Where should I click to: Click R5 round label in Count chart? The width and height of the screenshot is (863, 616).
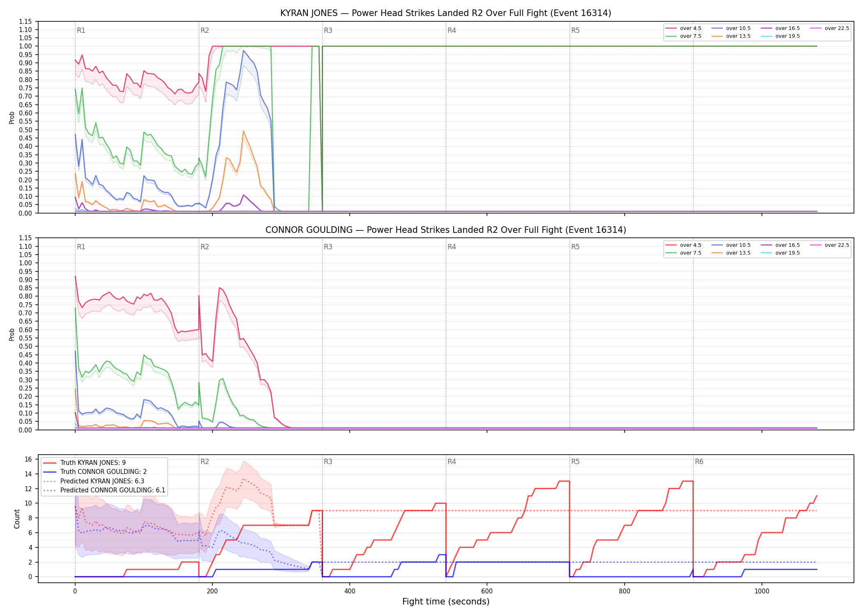(575, 462)
